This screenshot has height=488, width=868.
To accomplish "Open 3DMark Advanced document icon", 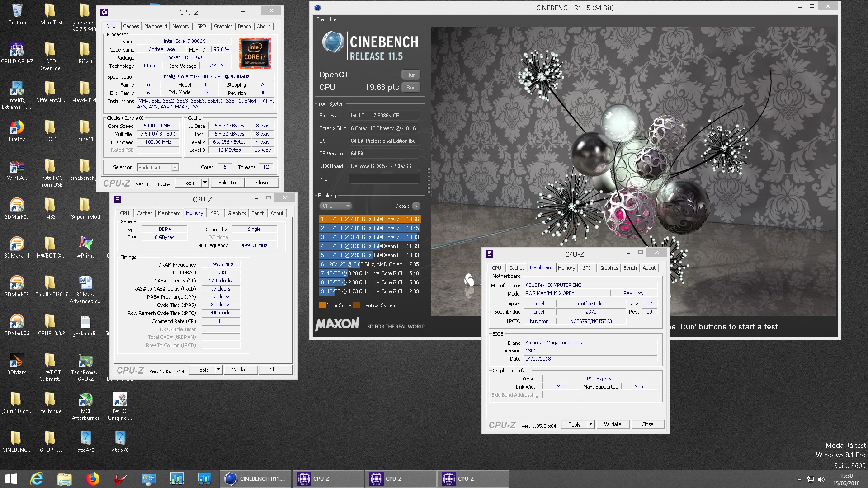I will (x=85, y=289).
